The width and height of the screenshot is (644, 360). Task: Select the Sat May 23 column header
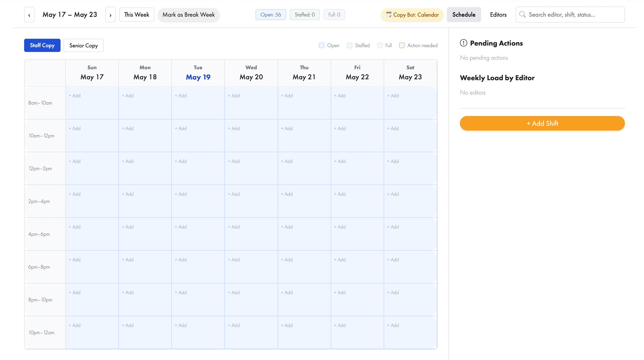pyautogui.click(x=410, y=73)
